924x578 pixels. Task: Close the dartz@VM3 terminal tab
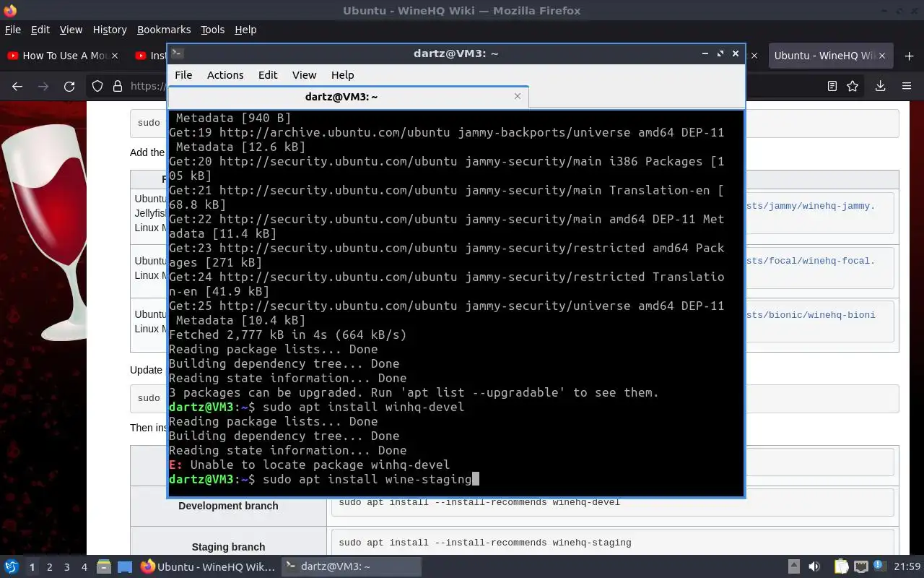coord(518,96)
